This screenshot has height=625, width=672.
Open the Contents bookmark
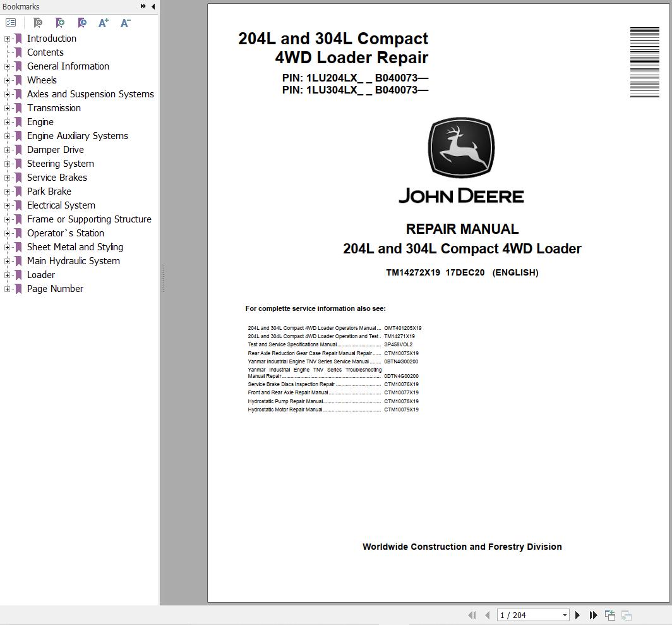pos(45,52)
